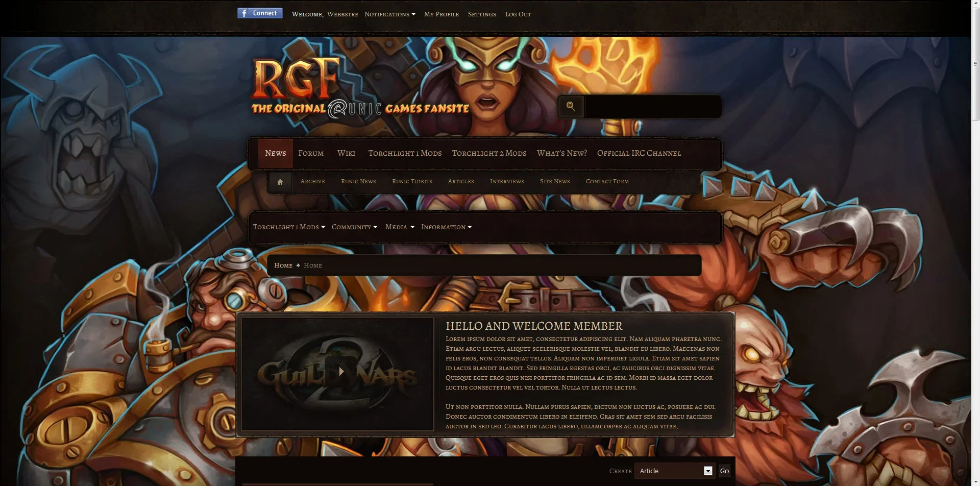The height and width of the screenshot is (486, 980).
Task: Click the Go button beside Create
Action: click(x=724, y=471)
